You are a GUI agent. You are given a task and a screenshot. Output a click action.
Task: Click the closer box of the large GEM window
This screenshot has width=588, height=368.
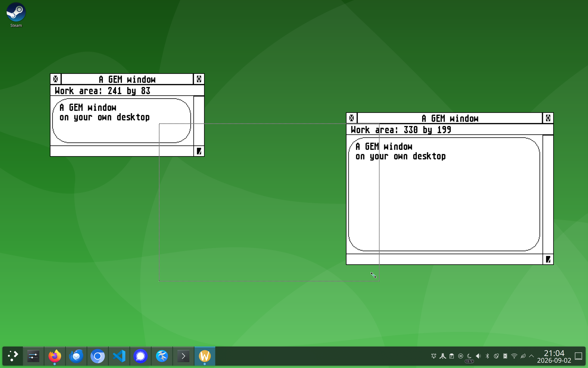352,118
